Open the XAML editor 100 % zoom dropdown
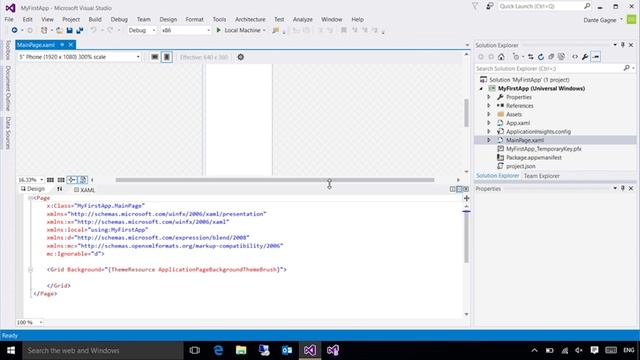The image size is (640, 360). [x=40, y=322]
